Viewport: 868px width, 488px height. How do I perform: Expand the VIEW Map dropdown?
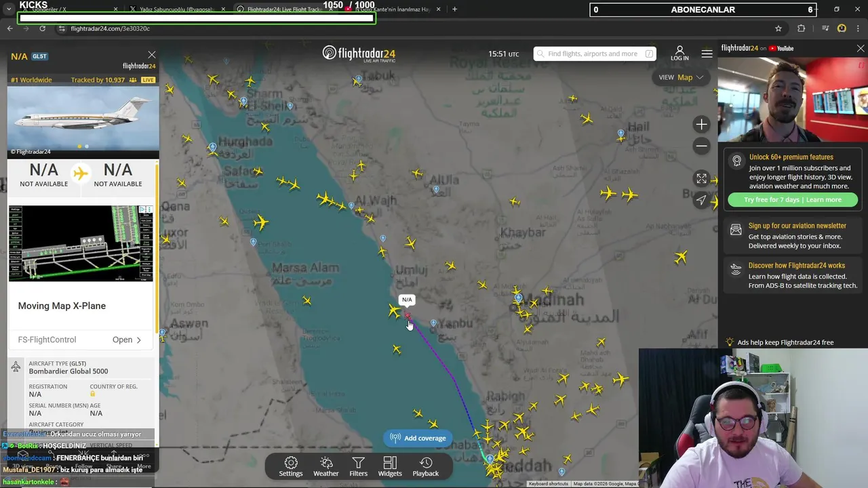pos(682,77)
